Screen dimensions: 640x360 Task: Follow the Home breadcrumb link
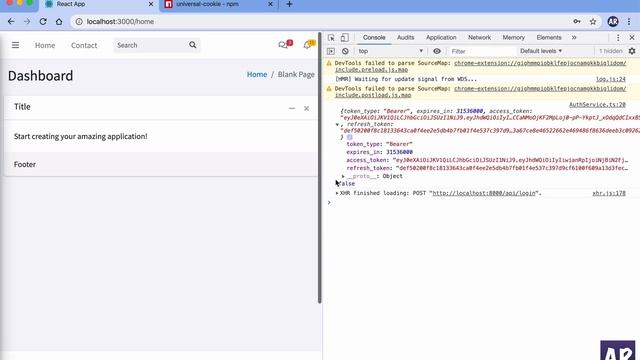coord(257,74)
